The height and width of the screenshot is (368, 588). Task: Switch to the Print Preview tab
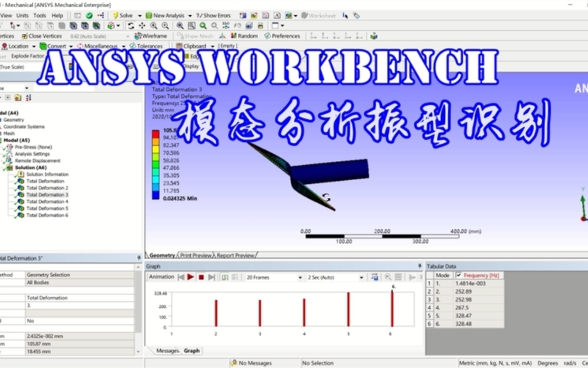tap(195, 255)
